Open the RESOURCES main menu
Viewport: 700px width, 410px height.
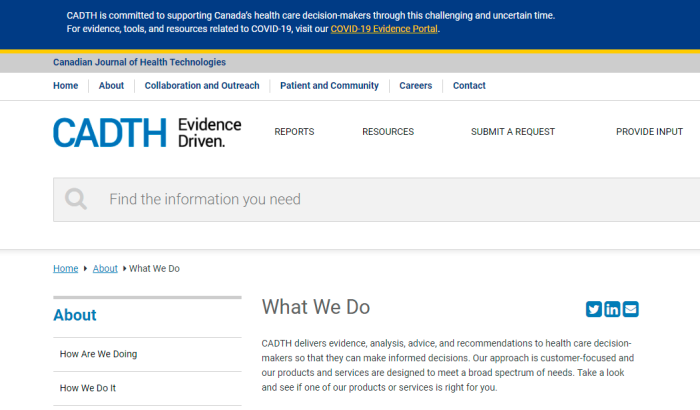(x=388, y=132)
